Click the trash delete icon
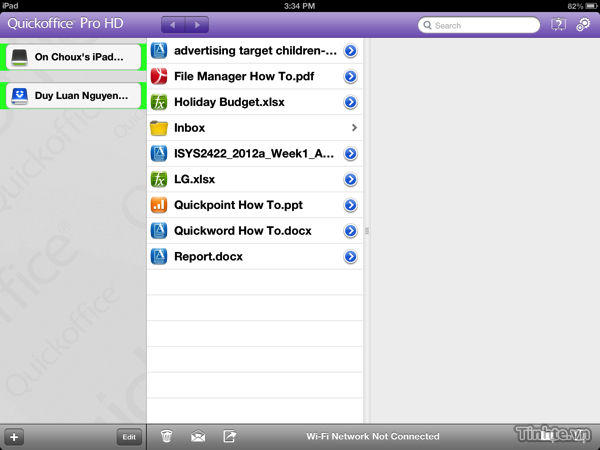Viewport: 600px width, 450px height. pyautogui.click(x=167, y=436)
